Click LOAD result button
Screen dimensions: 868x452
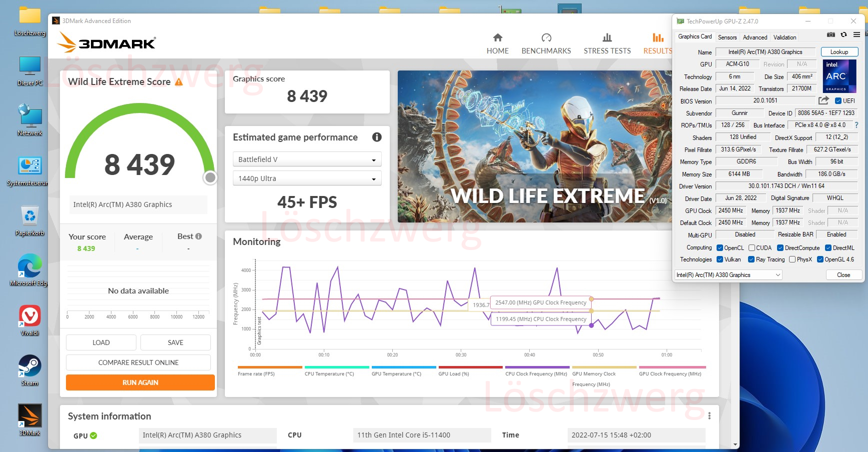pos(101,342)
